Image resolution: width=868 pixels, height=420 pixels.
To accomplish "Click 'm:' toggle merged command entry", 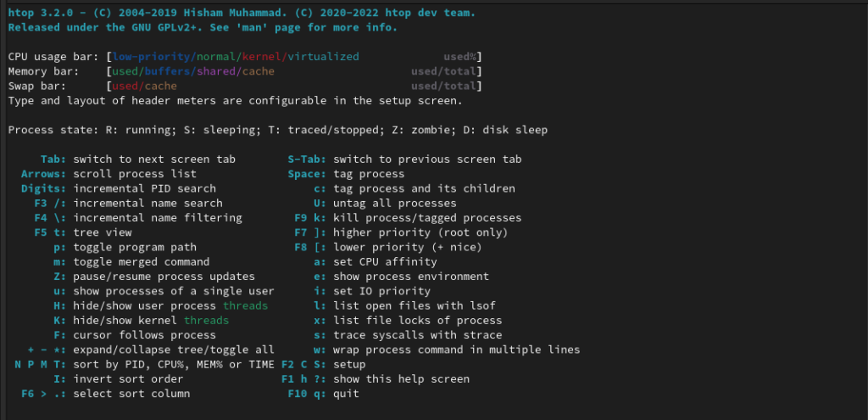I will [x=131, y=262].
